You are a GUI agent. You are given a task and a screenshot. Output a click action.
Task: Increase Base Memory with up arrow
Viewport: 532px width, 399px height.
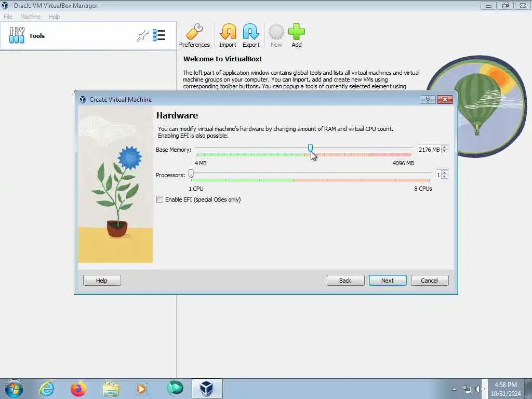click(445, 147)
